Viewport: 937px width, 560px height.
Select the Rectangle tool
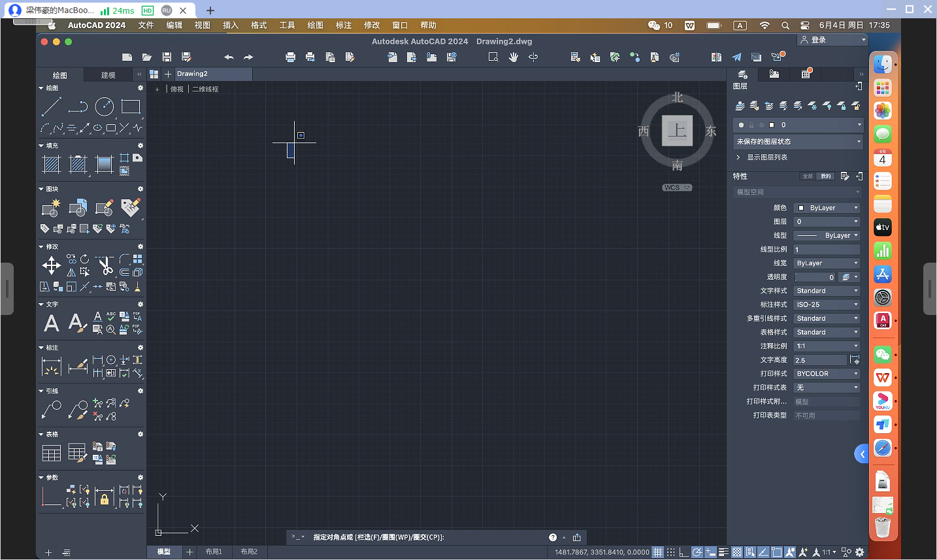coord(131,106)
